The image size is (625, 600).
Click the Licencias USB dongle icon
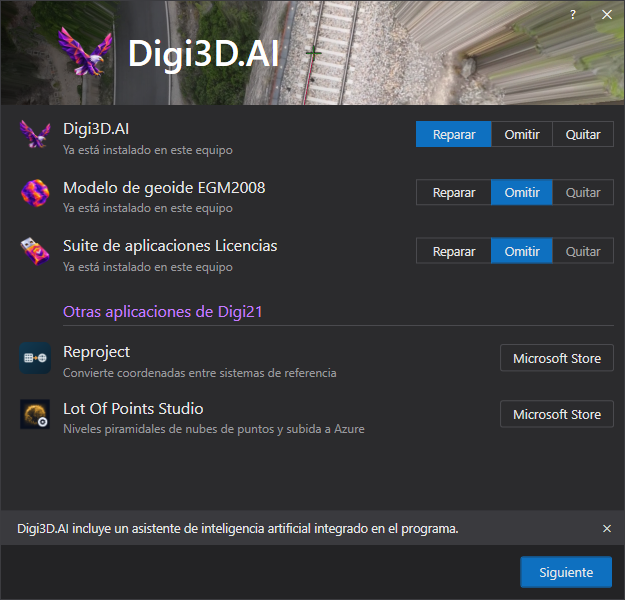click(x=35, y=251)
